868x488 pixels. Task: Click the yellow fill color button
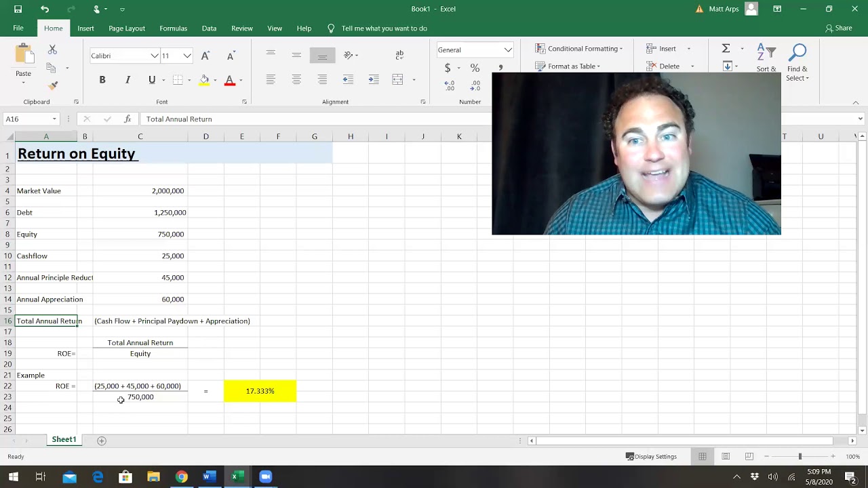(204, 80)
